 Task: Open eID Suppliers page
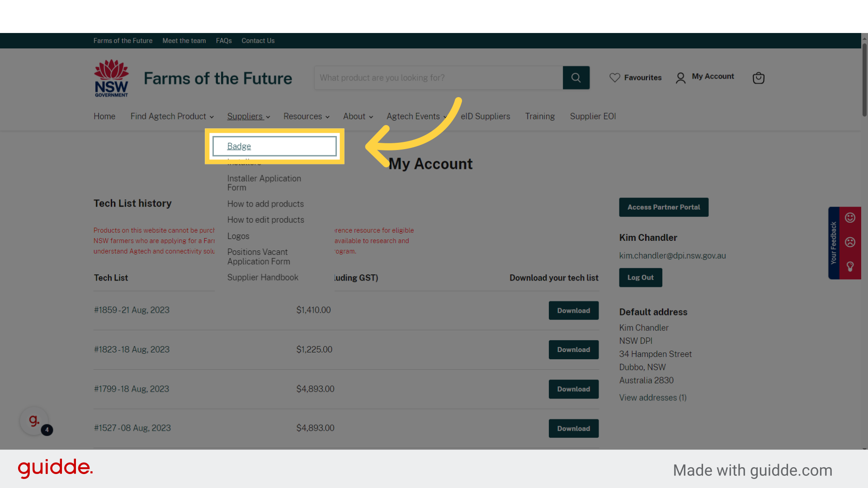pyautogui.click(x=485, y=116)
